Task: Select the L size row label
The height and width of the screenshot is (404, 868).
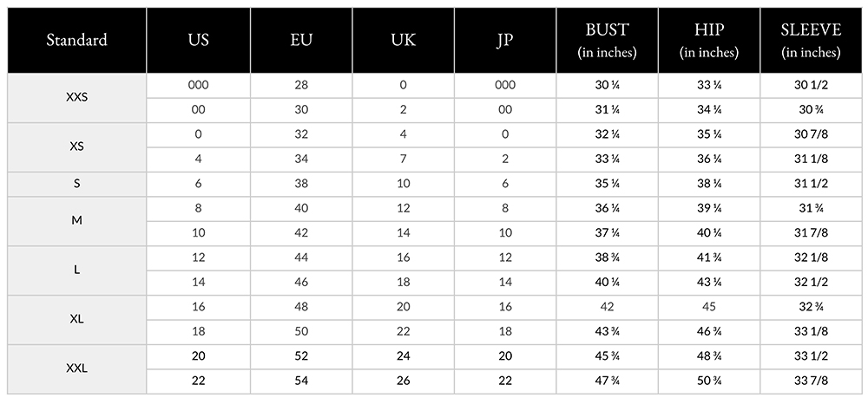Action: coord(76,270)
